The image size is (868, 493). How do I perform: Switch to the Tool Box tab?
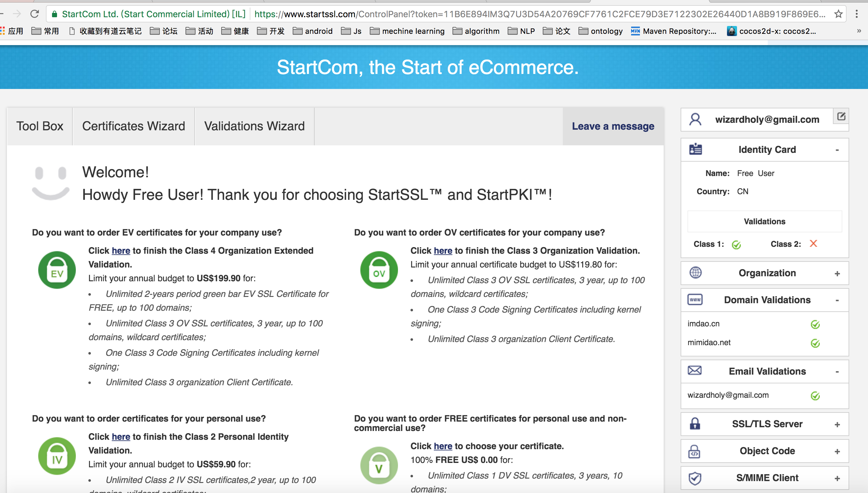click(x=39, y=126)
